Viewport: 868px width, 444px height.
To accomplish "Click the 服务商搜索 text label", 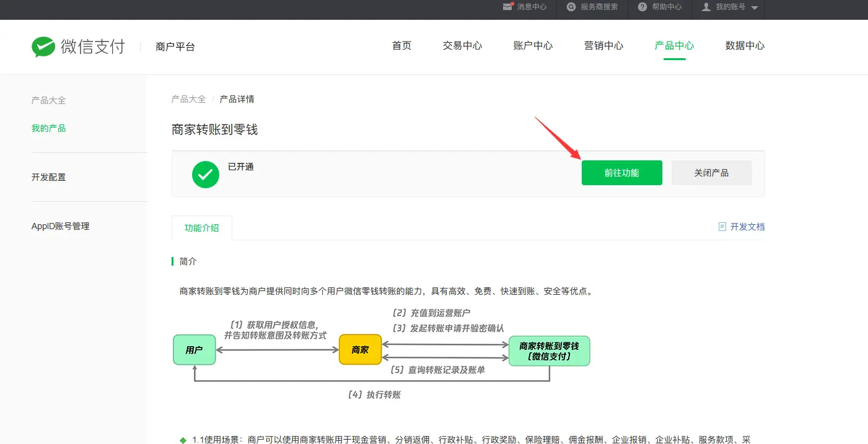I will tap(599, 7).
